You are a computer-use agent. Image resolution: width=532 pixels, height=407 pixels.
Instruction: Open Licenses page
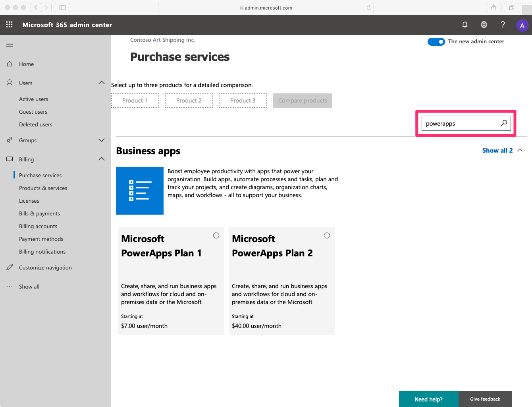(29, 201)
